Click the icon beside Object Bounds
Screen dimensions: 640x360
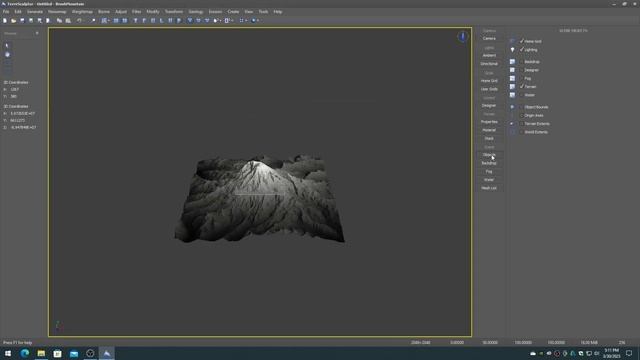pyautogui.click(x=512, y=107)
